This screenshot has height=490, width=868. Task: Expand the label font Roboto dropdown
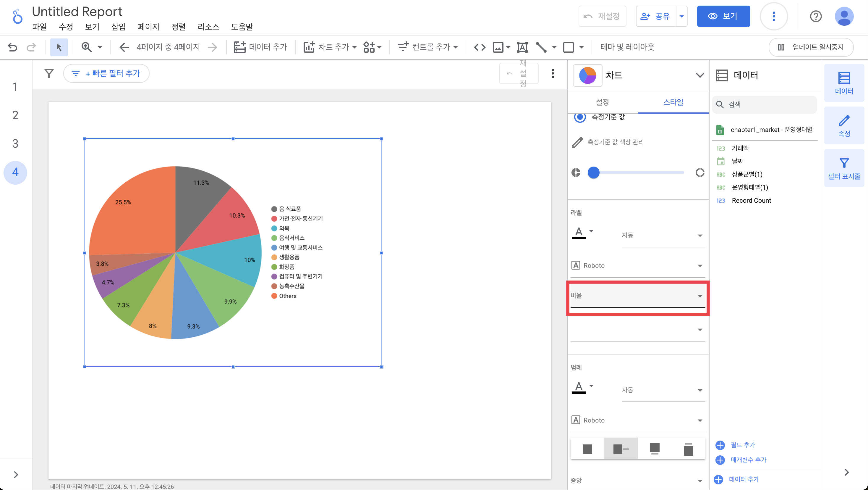click(x=637, y=266)
